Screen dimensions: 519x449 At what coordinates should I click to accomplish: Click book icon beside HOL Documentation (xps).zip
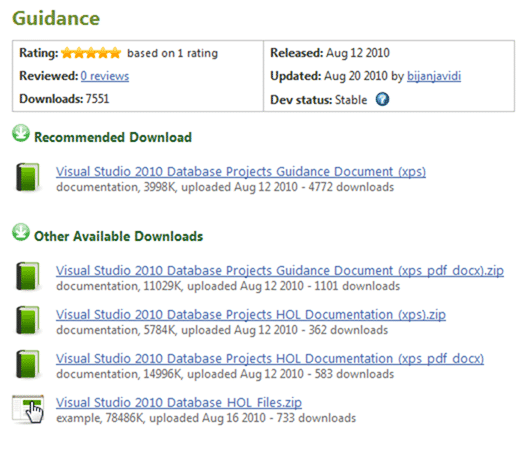pyautogui.click(x=28, y=320)
